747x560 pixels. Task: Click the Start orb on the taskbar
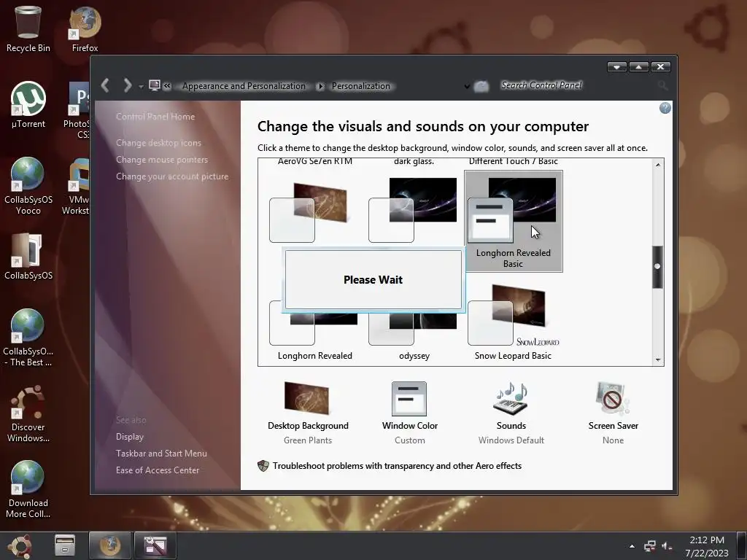(x=20, y=546)
